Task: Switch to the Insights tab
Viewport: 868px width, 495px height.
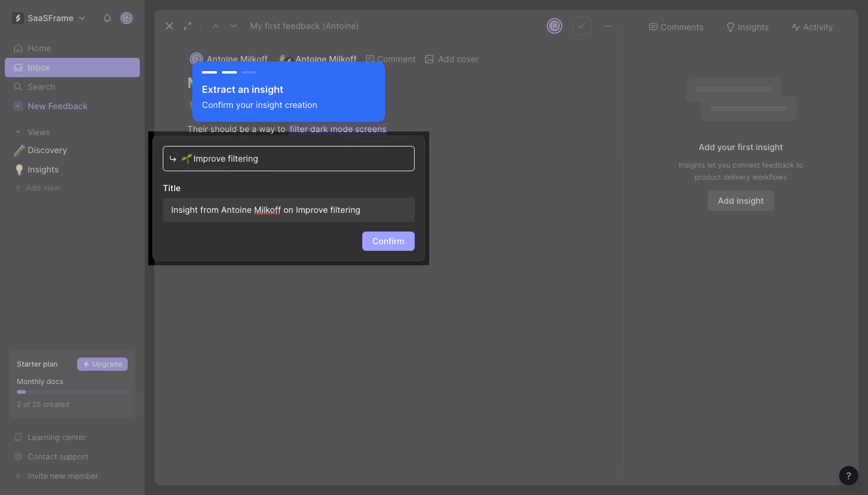Action: [747, 27]
